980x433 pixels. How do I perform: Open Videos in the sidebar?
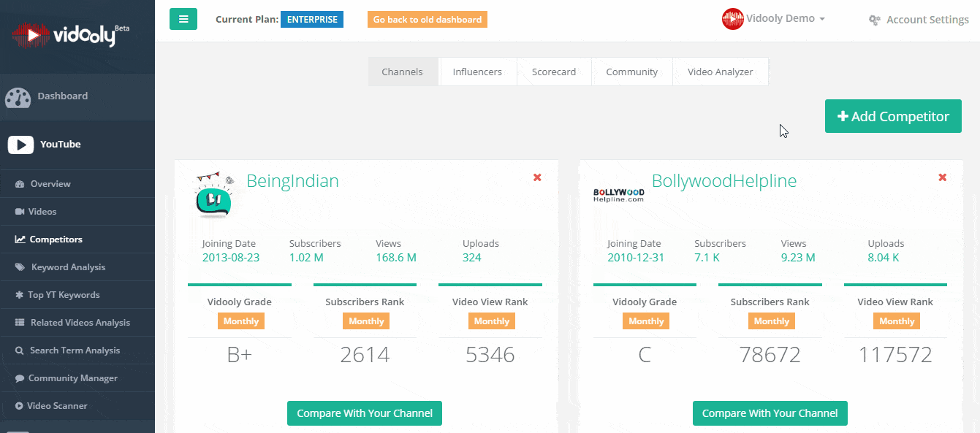77,212
